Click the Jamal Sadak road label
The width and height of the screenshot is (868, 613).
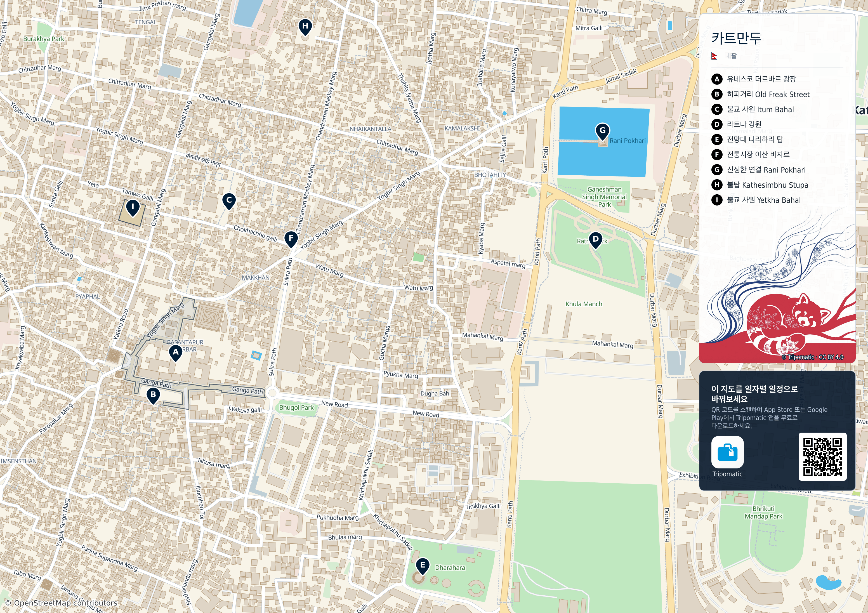click(621, 76)
